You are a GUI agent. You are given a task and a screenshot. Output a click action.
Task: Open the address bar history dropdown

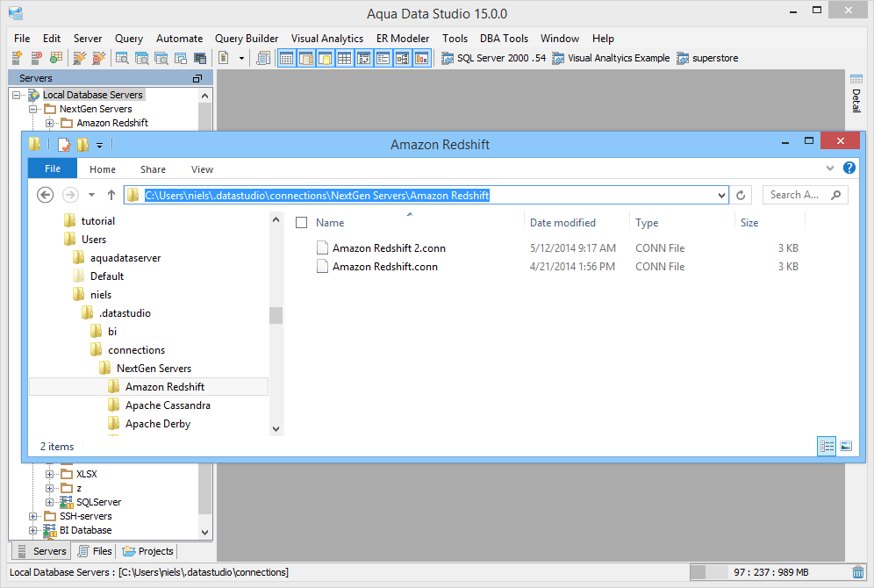click(x=721, y=196)
